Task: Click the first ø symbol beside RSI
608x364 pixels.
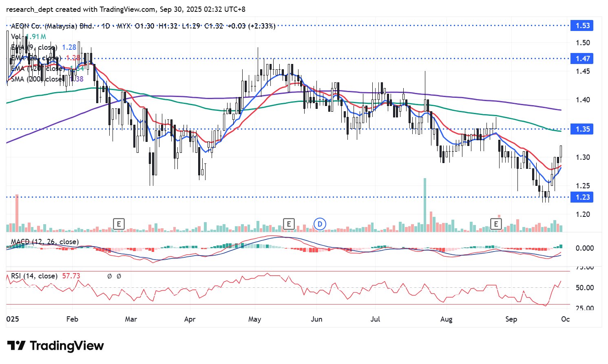Action: click(109, 276)
